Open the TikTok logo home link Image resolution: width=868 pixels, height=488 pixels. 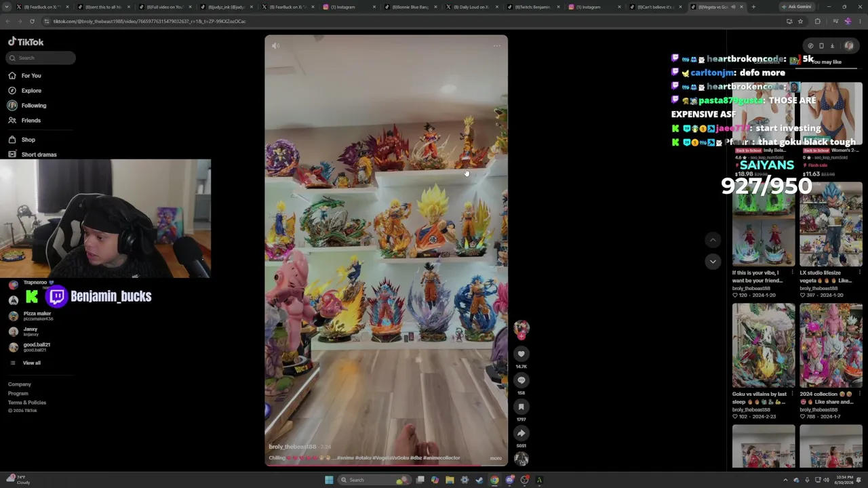point(26,42)
